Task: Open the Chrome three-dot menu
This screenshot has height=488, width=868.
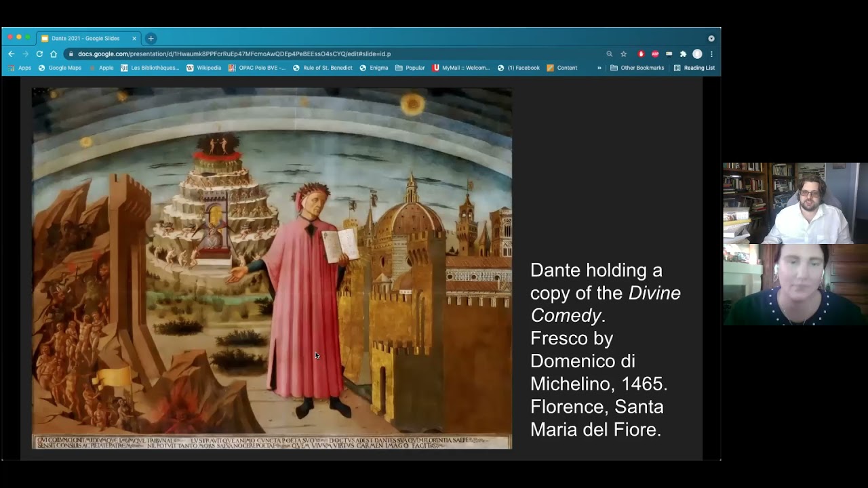Action: click(711, 54)
